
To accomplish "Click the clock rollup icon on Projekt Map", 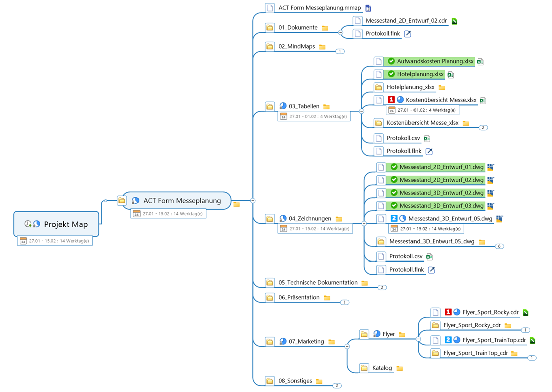I will click(28, 224).
